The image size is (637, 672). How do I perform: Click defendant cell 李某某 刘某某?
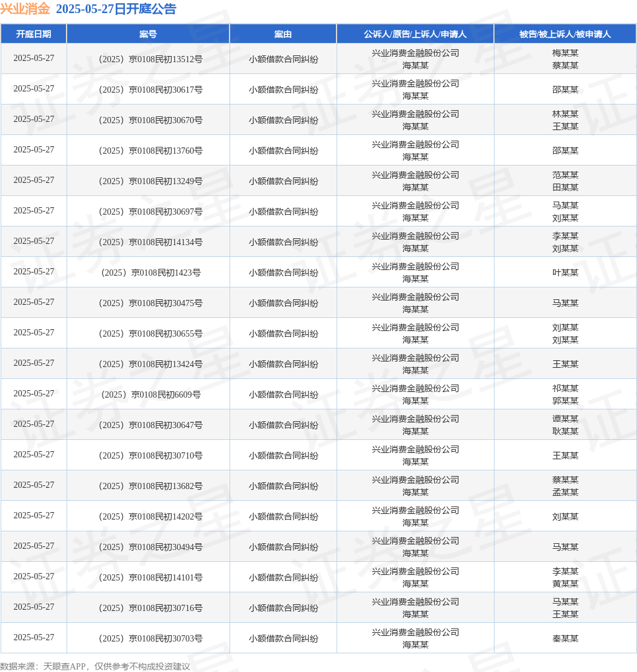click(x=565, y=241)
